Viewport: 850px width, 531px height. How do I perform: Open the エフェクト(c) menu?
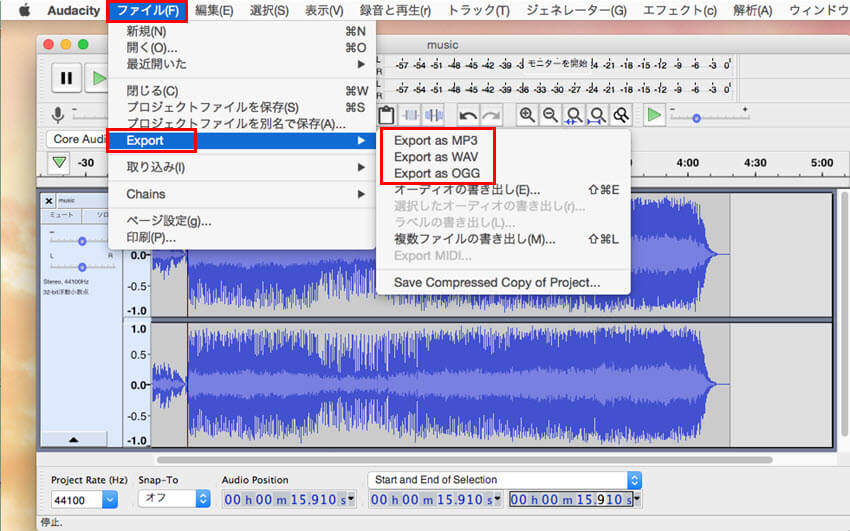pos(680,10)
